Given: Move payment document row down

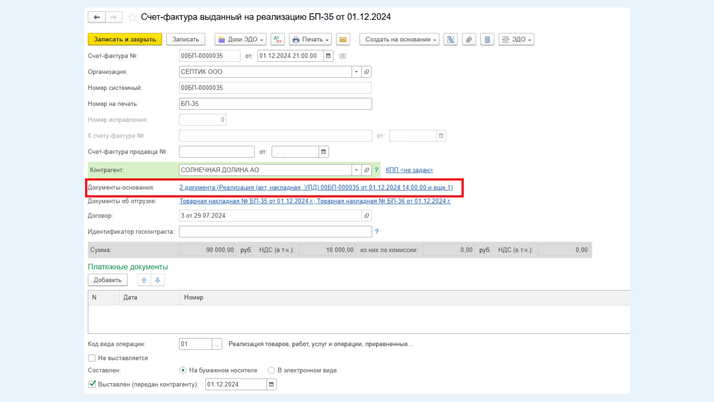Looking at the screenshot, I should coord(158,280).
